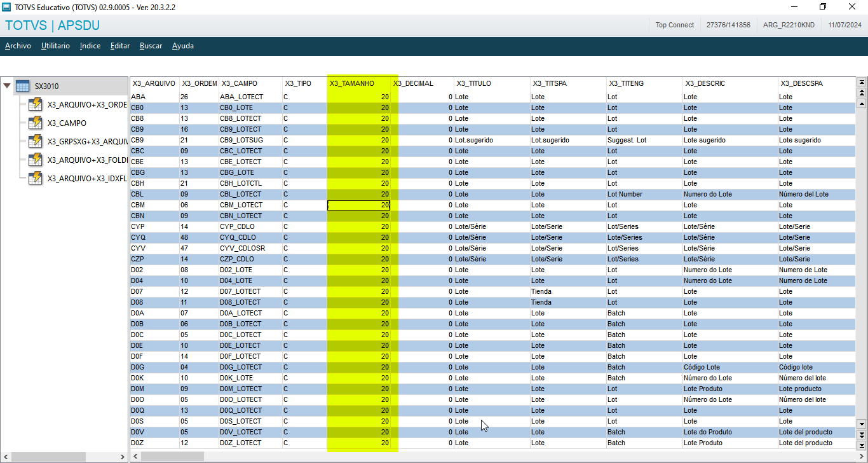
Task: Click the X3_DESCRIC column header
Action: (730, 83)
